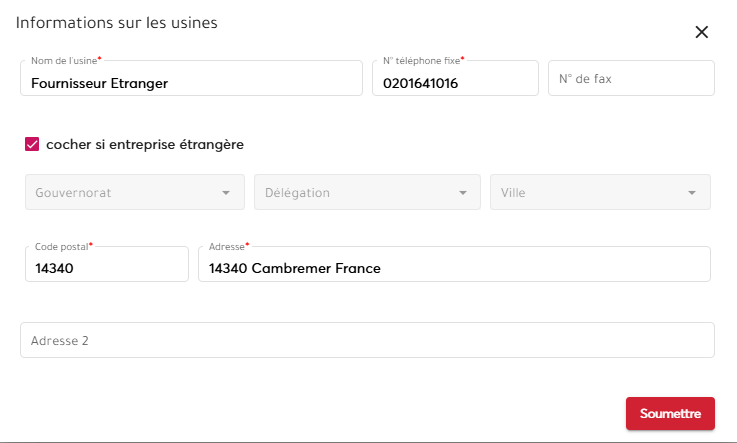Image resolution: width=737 pixels, height=443 pixels.
Task: Open the Délégation combo box
Action: click(355, 193)
